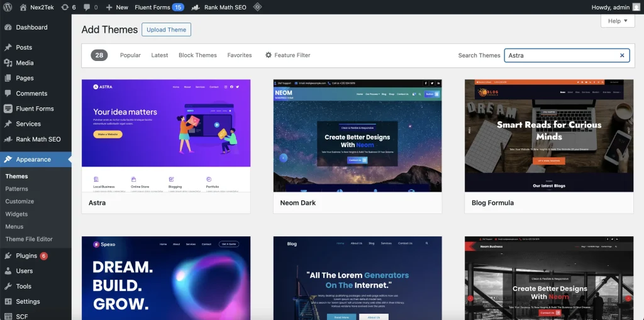Click the Fluent Forms 15 badge
Screen dimensions: 644x320
[x=178, y=8]
